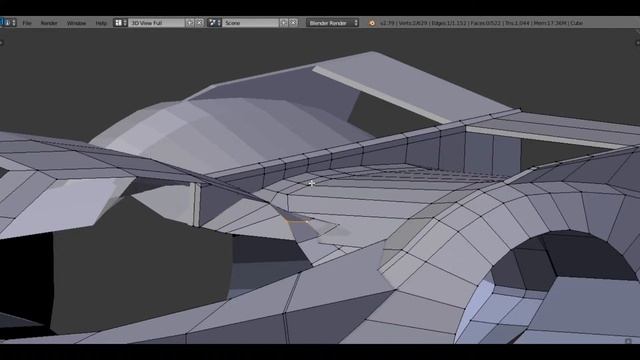Open the Help menu
The height and width of the screenshot is (360, 640).
[101, 23]
